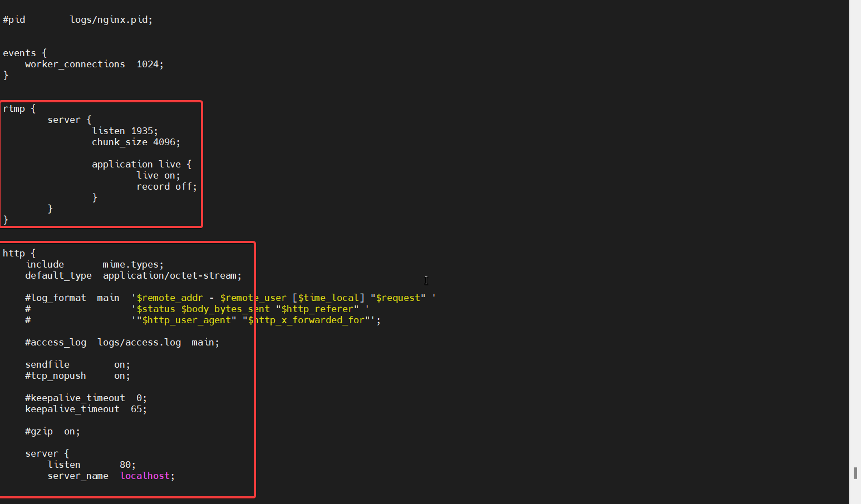
Task: Click 'listen 80;' line
Action: coord(91,465)
